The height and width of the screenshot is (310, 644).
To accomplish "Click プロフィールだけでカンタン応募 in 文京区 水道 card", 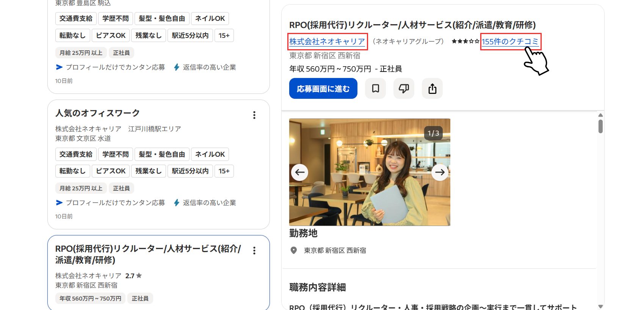I will click(x=110, y=203).
